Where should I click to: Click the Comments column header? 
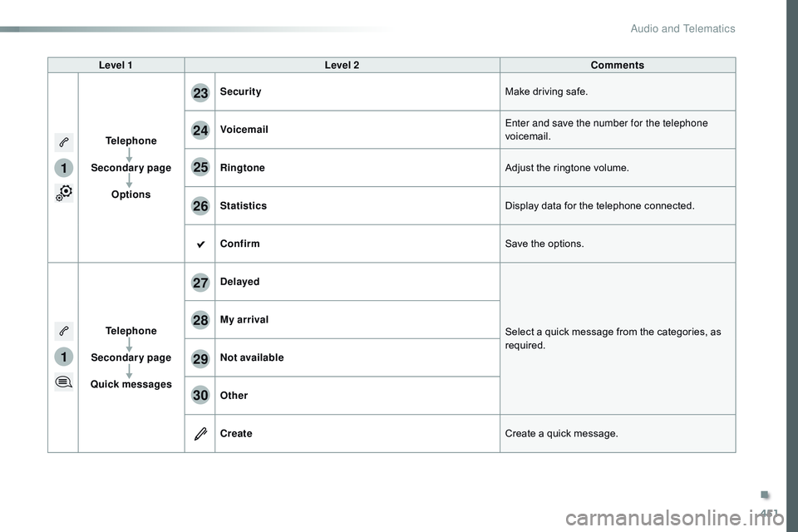click(x=618, y=65)
